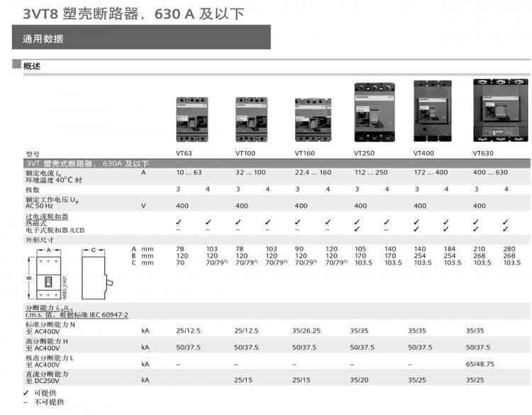Screen dimensions: 532x415
Task: Click the VT250 circuit breaker product image
Action: pos(375,112)
